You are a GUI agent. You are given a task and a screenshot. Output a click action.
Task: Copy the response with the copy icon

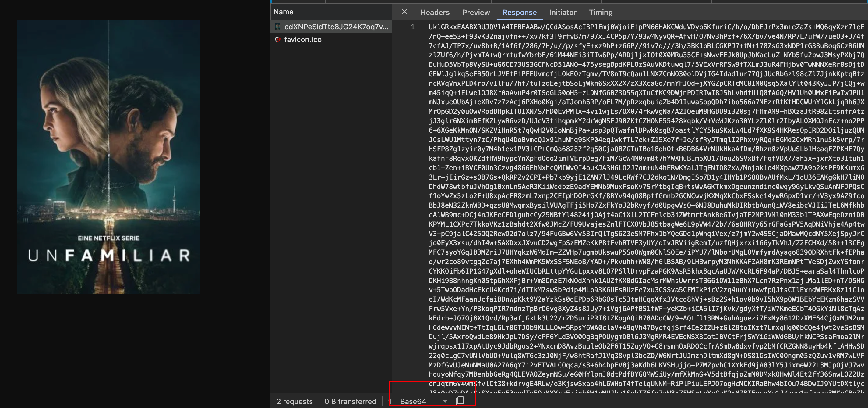pyautogui.click(x=460, y=401)
